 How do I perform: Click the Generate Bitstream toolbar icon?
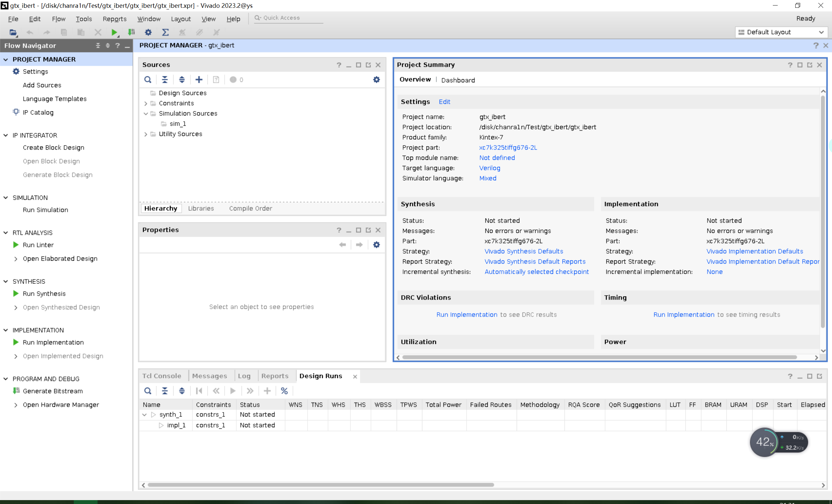point(131,32)
